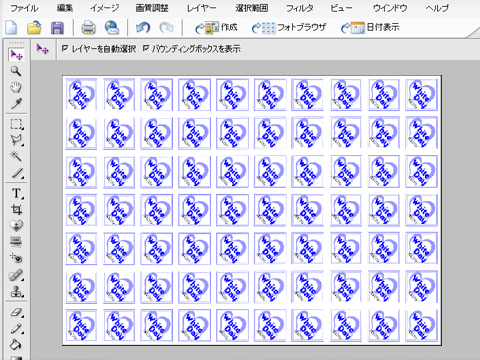Open a file with the folder icon

(34, 27)
